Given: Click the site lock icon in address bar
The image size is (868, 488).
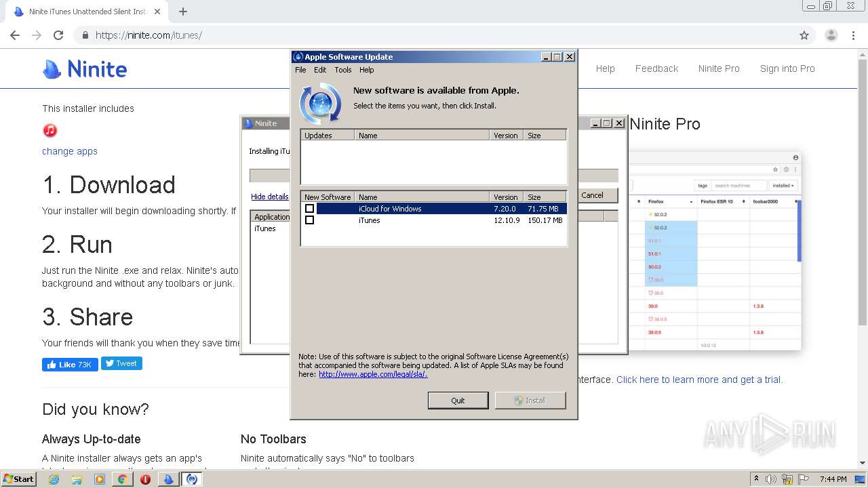Looking at the screenshot, I should pos(85,35).
